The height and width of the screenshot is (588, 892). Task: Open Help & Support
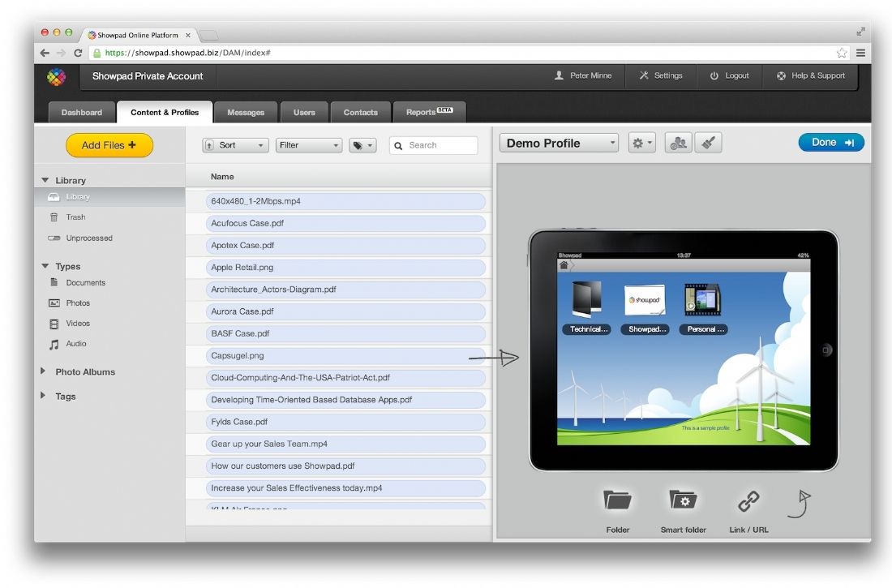point(811,75)
